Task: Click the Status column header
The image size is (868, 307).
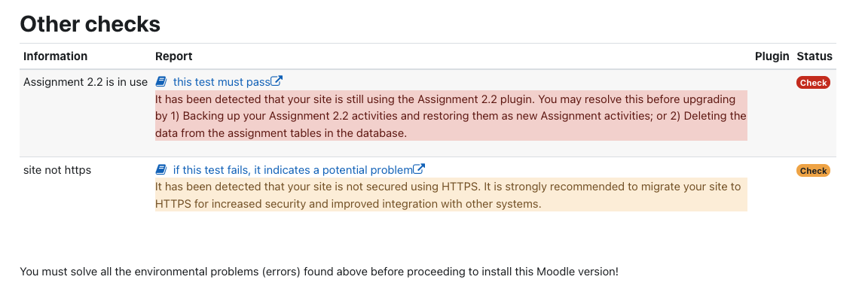Action: click(x=815, y=56)
